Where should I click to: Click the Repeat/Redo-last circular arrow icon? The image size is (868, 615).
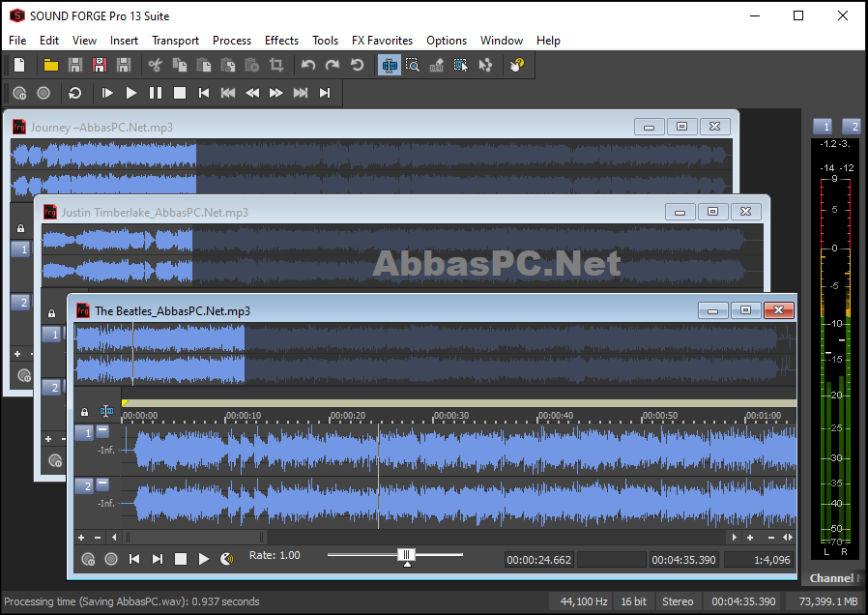pos(357,66)
